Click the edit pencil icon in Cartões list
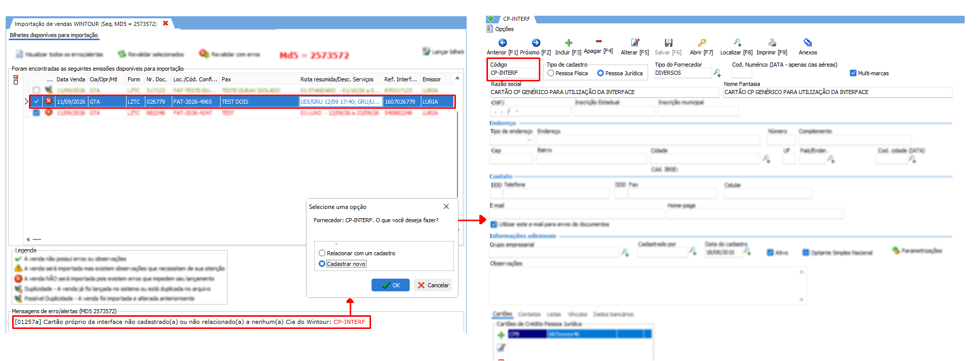The image size is (980, 361). [x=501, y=348]
